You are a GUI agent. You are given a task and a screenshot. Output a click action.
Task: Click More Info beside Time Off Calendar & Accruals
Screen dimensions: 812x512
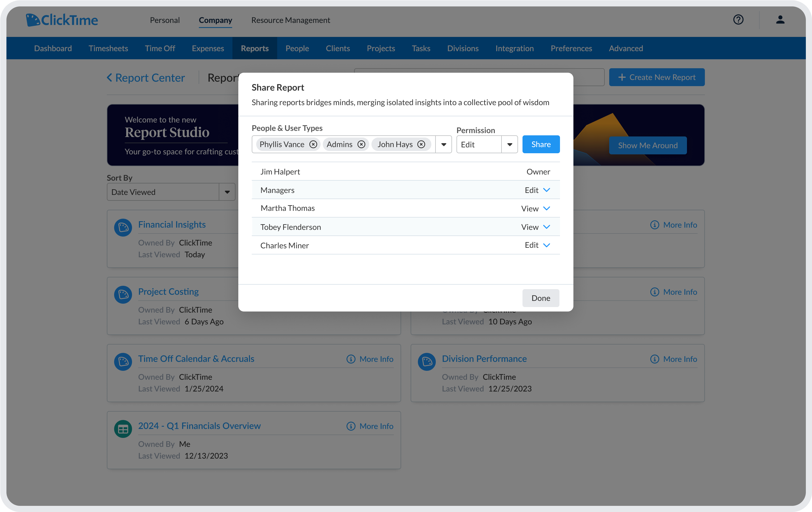[369, 359]
